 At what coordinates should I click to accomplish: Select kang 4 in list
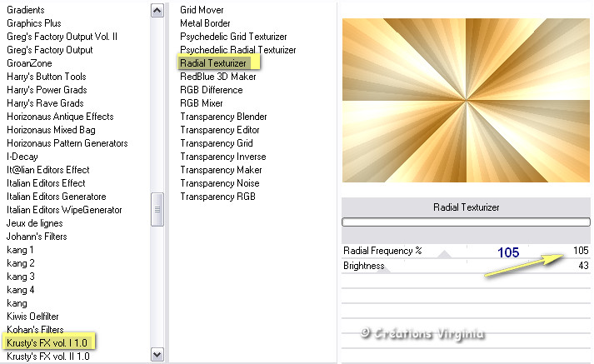click(x=21, y=290)
